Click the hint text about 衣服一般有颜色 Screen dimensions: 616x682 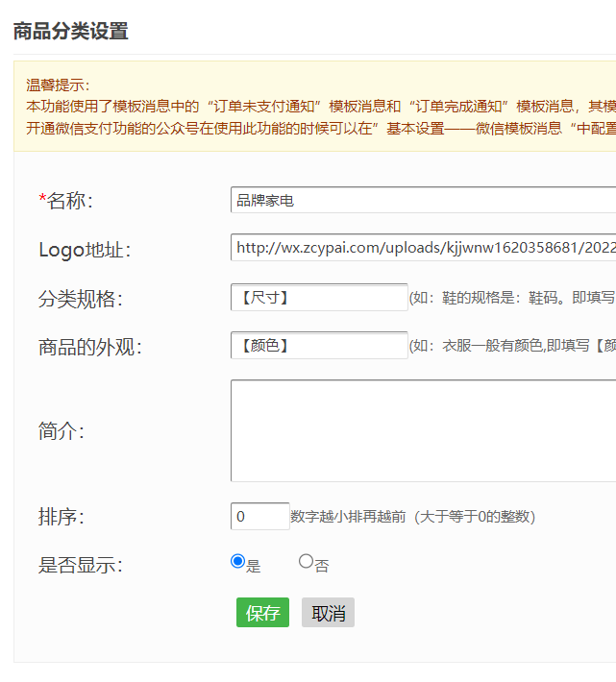pos(512,346)
